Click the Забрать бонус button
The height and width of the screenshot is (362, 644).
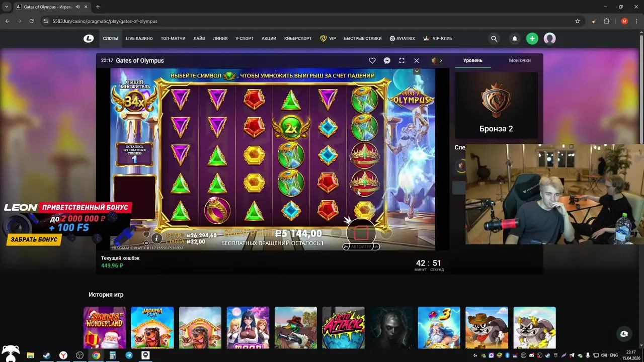point(34,240)
